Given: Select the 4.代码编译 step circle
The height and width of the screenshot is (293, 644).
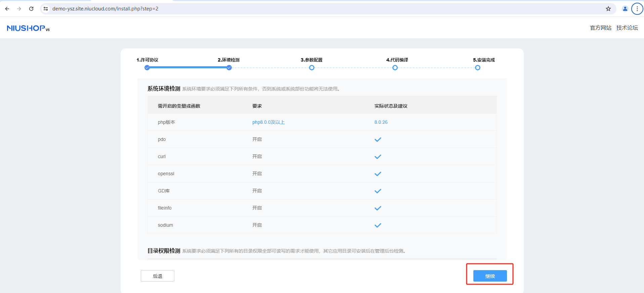Looking at the screenshot, I should (x=395, y=68).
